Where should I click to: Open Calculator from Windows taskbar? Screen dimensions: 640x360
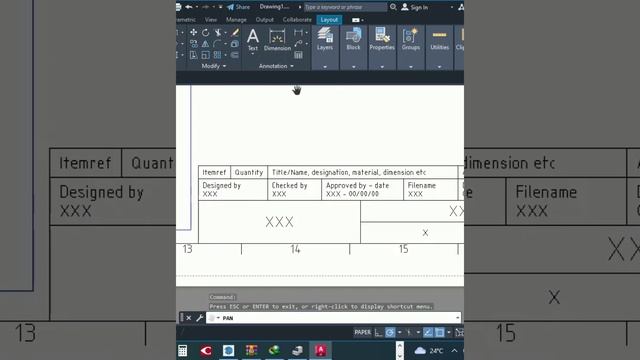coord(182,350)
